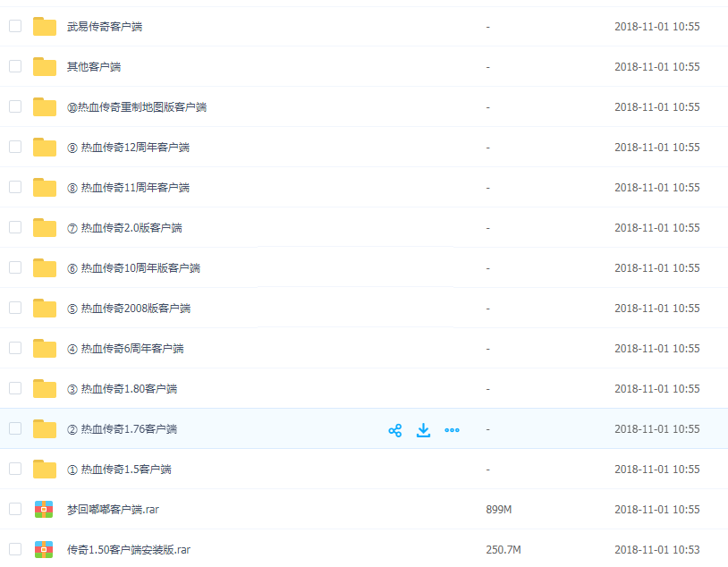Viewport: 728px width, 567px height.
Task: Click date on 武易传奇客户端 row
Action: pos(657,27)
